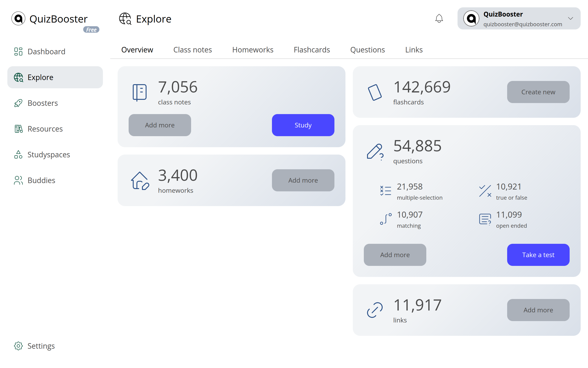Viewport: 588px width, 368px height.
Task: Click the true or false icon
Action: (485, 191)
